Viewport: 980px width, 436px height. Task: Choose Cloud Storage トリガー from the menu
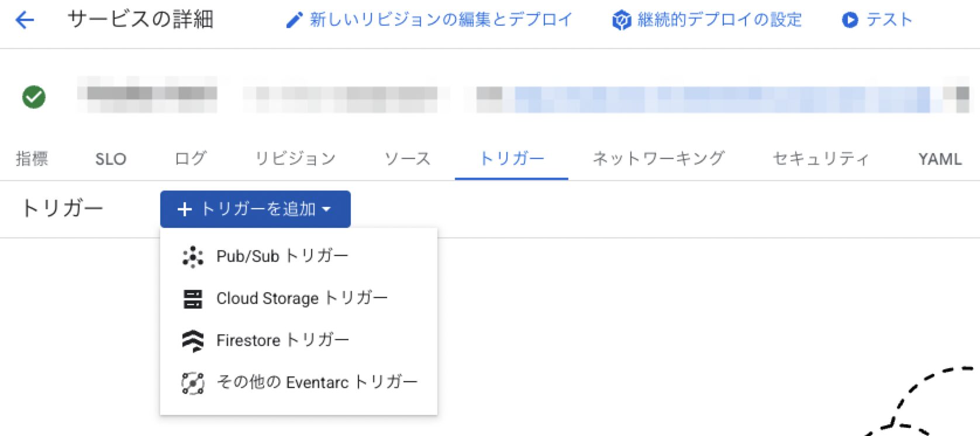299,299
